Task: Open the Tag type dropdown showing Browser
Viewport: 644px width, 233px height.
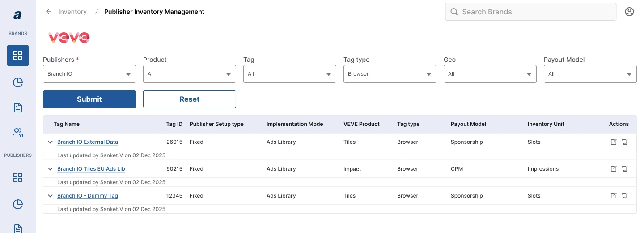Action: click(x=390, y=74)
